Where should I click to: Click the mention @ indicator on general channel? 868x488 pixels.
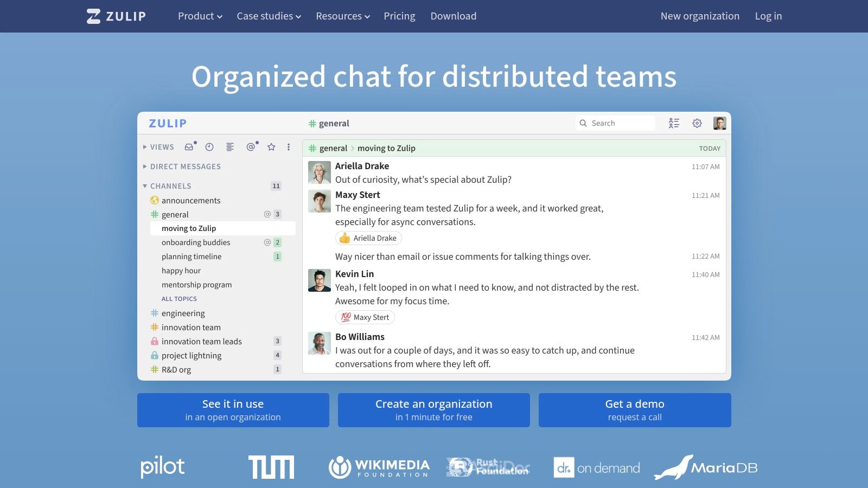point(267,214)
